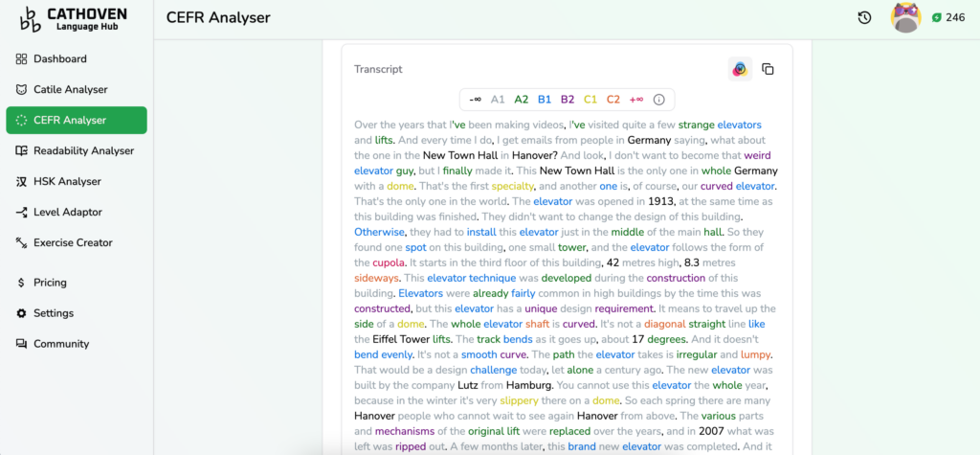Toggle the +∞ level filter
Image resolution: width=980 pixels, height=455 pixels.
tap(636, 100)
